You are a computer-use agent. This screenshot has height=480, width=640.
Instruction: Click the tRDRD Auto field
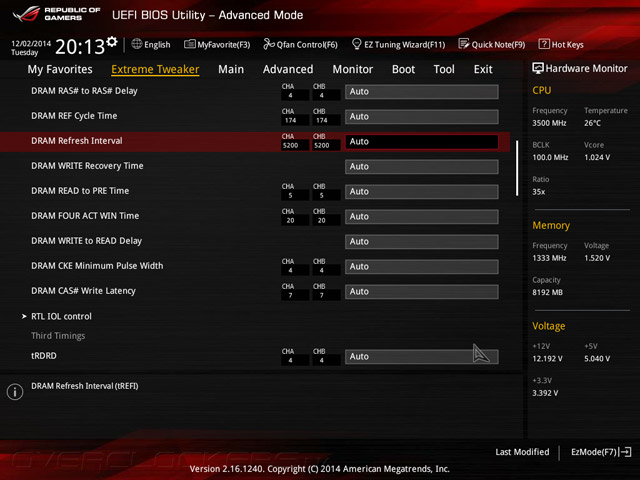[x=422, y=356]
